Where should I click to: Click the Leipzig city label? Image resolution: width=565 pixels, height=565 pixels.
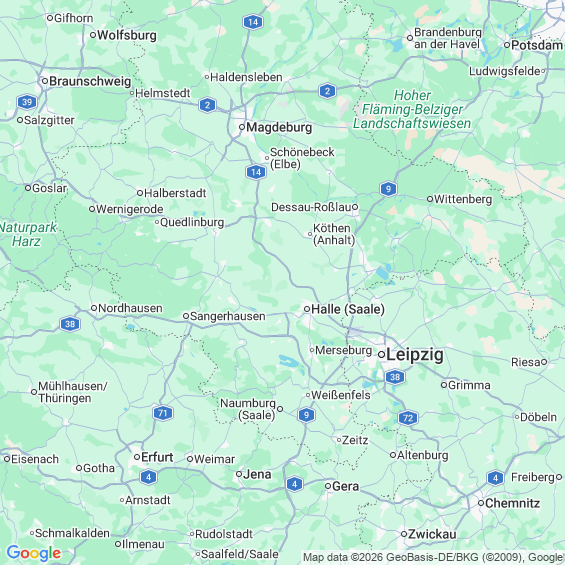[x=415, y=355]
